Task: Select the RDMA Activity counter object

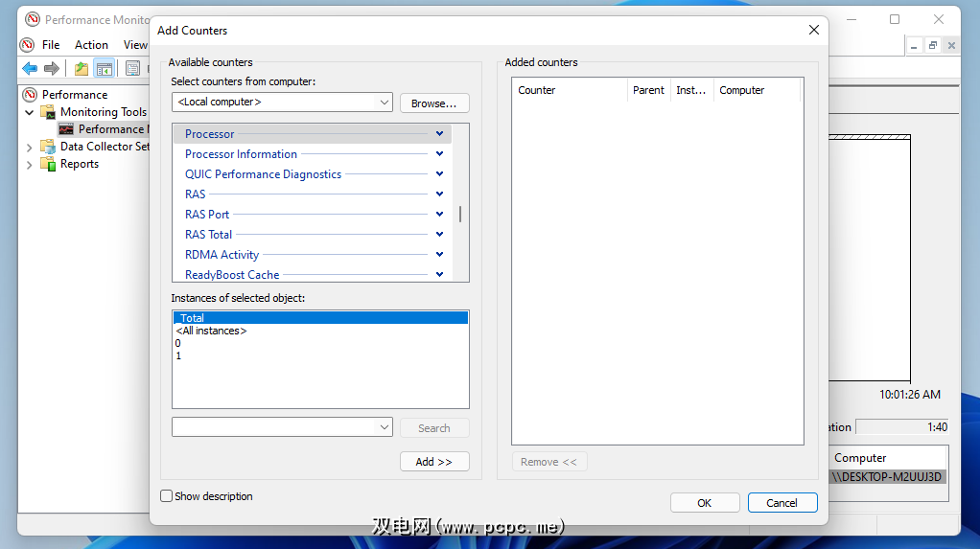Action: [x=222, y=254]
